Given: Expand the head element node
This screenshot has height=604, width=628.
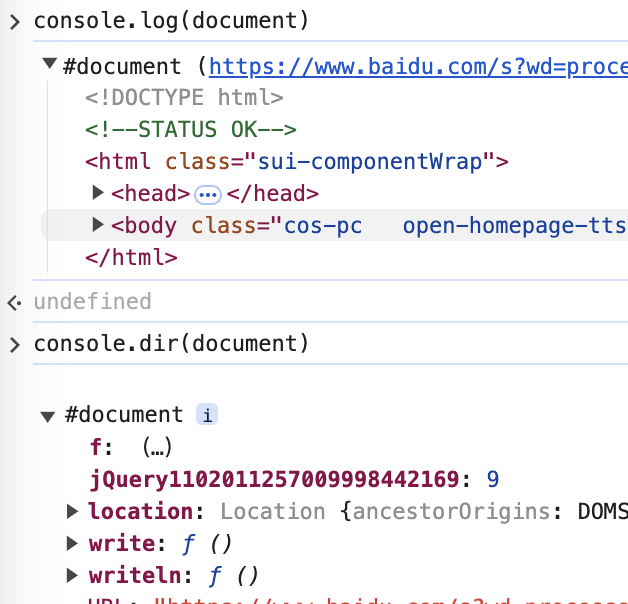Looking at the screenshot, I should pos(98,193).
